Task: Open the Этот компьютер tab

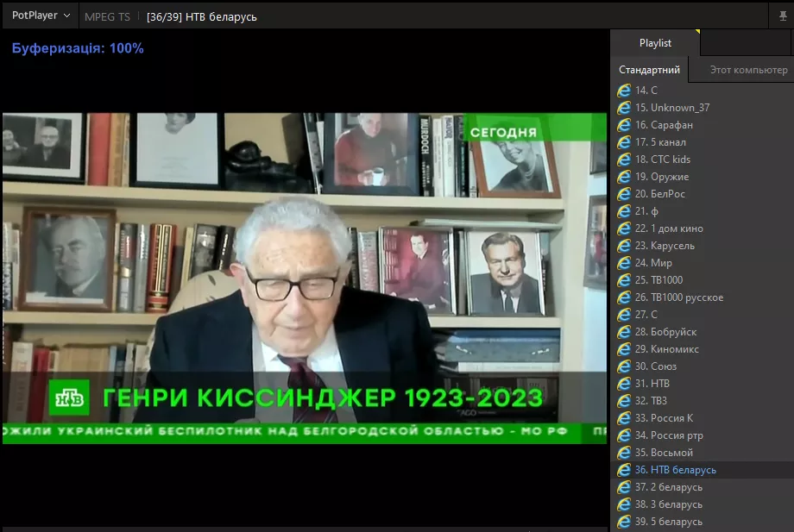Action: (x=748, y=70)
